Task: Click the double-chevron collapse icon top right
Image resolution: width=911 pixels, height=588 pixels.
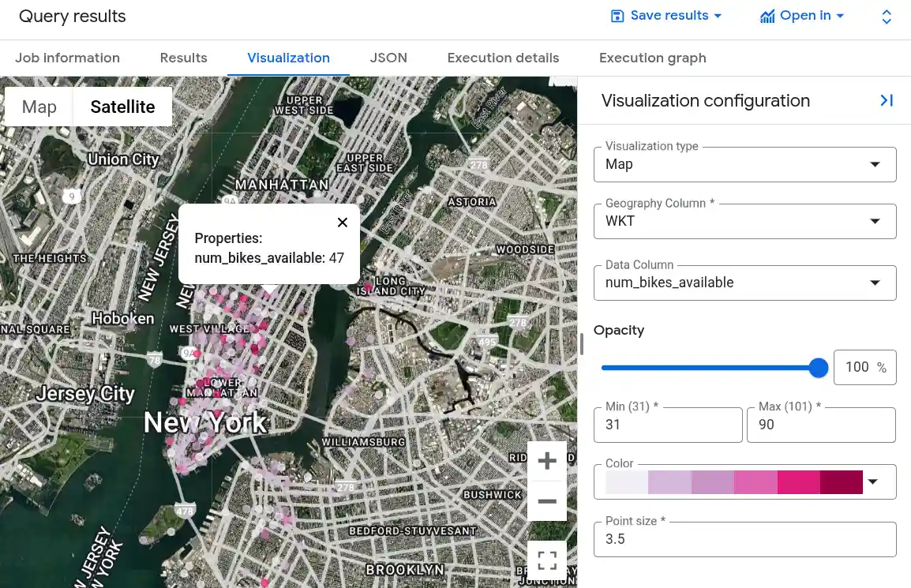Action: coord(887,15)
